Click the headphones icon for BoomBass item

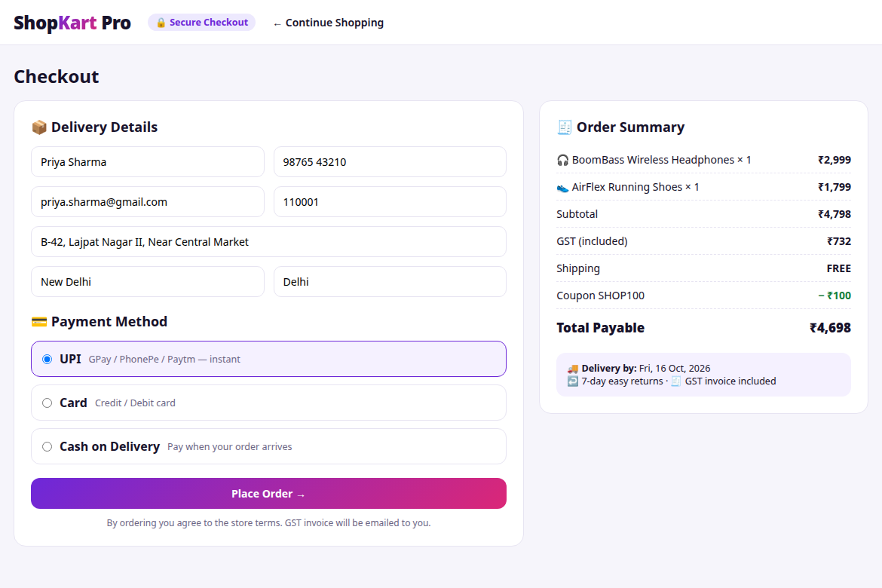pos(562,161)
